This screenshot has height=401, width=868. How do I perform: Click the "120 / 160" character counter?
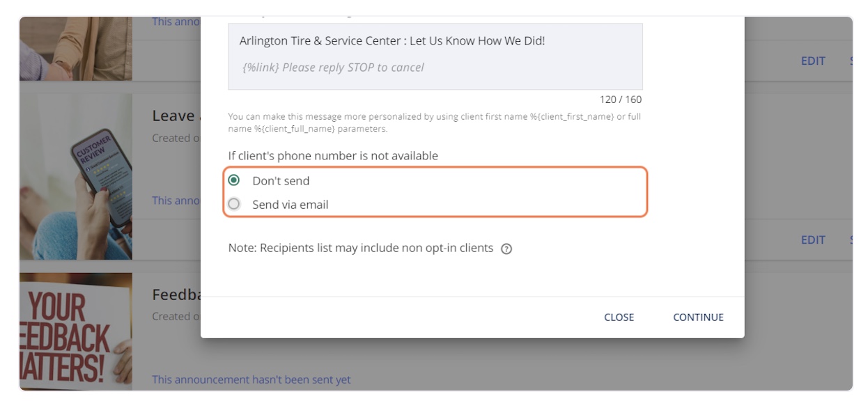point(621,100)
